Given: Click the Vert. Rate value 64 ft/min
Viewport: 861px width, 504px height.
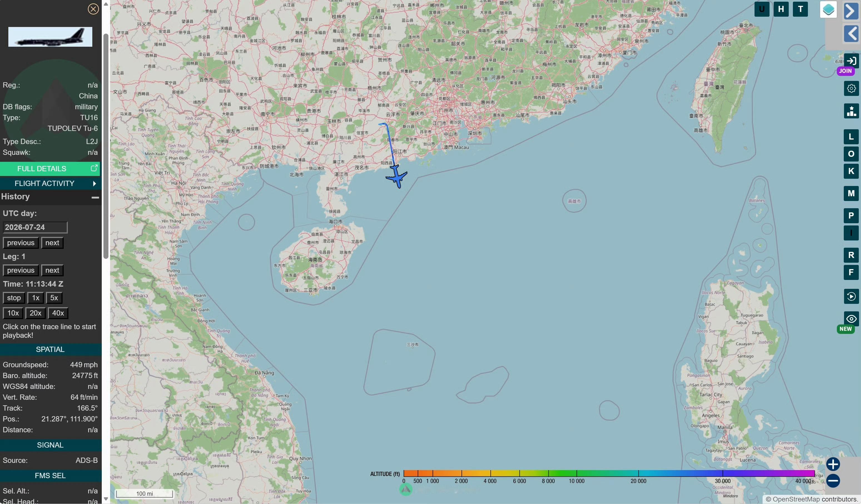Looking at the screenshot, I should (x=84, y=398).
